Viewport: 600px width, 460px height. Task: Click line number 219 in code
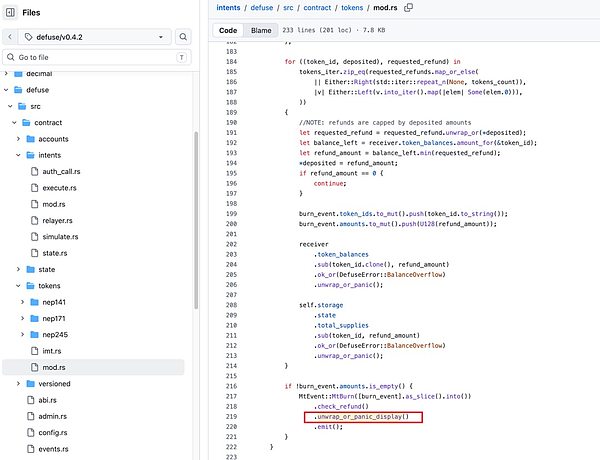click(232, 417)
